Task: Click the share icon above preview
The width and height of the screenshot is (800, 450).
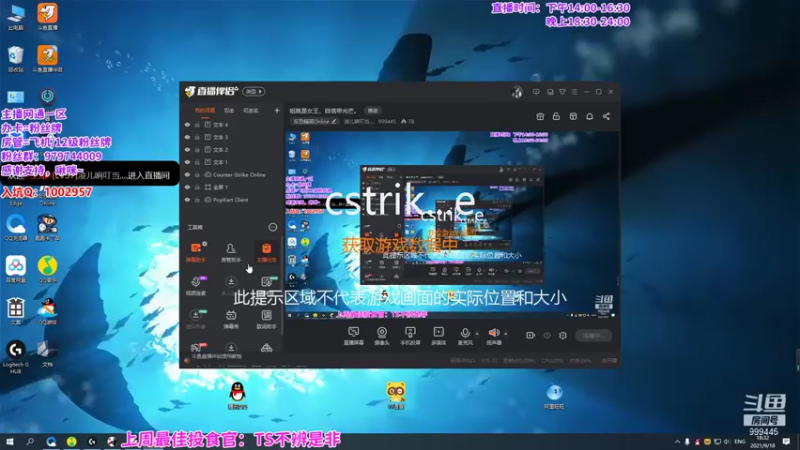Action: tap(606, 116)
